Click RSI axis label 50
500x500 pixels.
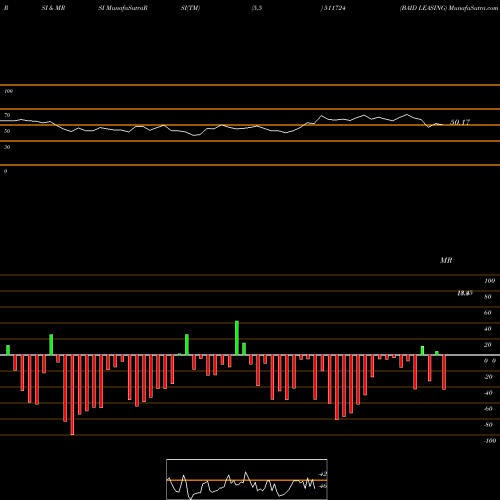pyautogui.click(x=7, y=131)
